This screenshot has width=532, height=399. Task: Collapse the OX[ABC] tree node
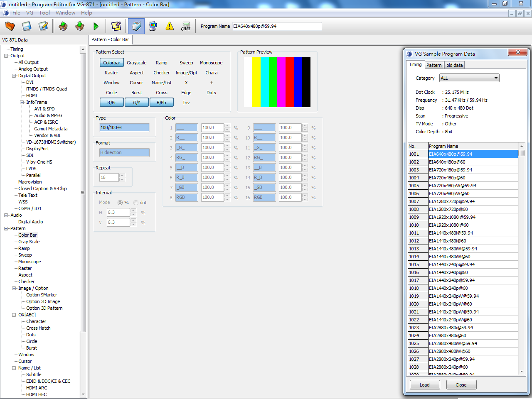click(x=14, y=315)
